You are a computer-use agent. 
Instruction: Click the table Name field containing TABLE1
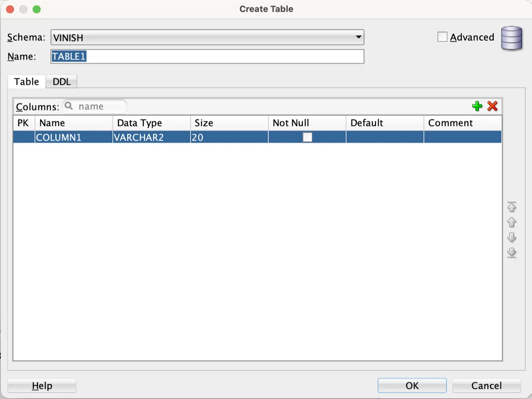coord(207,57)
